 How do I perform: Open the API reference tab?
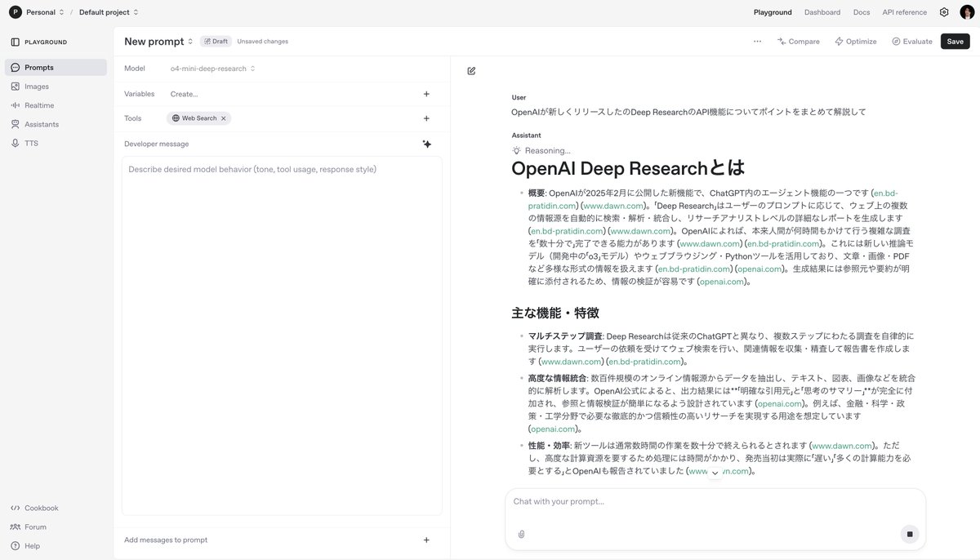(905, 12)
